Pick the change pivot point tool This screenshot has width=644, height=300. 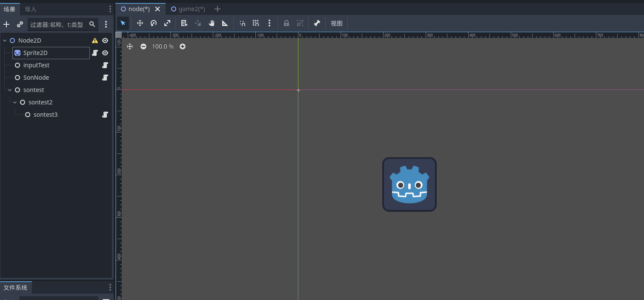[x=198, y=23]
